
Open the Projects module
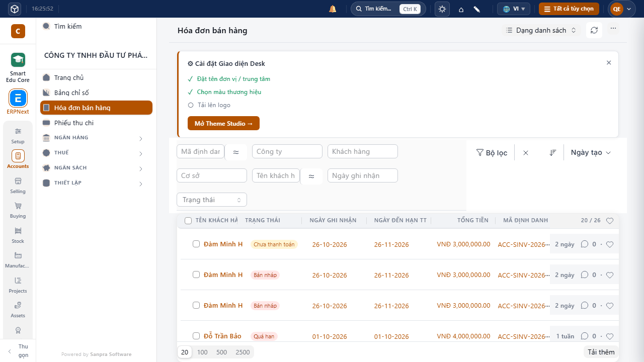(18, 285)
